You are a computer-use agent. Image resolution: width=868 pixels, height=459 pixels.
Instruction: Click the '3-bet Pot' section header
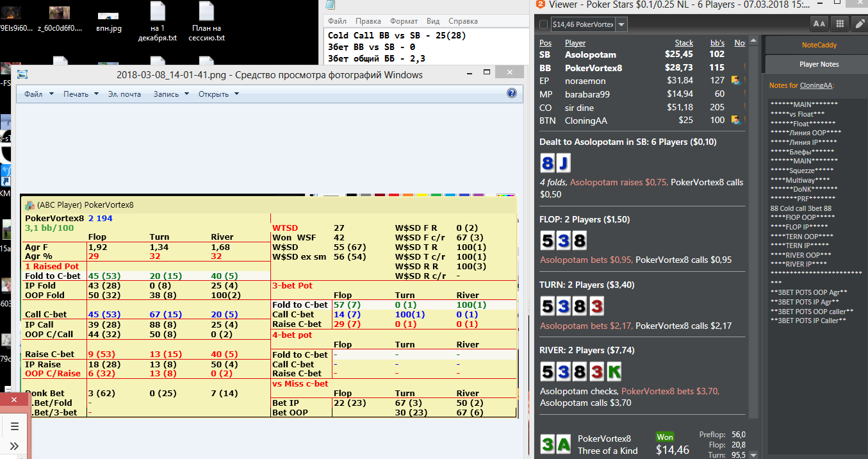pos(293,285)
